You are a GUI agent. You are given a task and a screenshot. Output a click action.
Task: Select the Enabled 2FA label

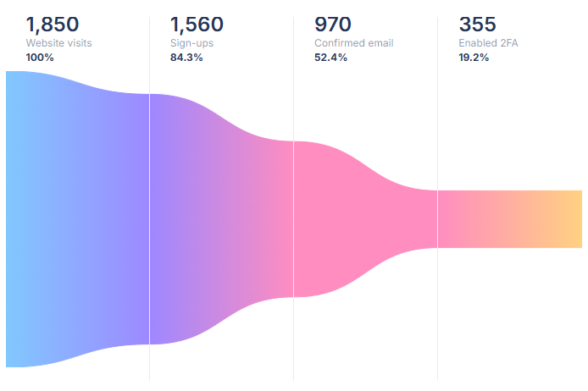pos(488,43)
